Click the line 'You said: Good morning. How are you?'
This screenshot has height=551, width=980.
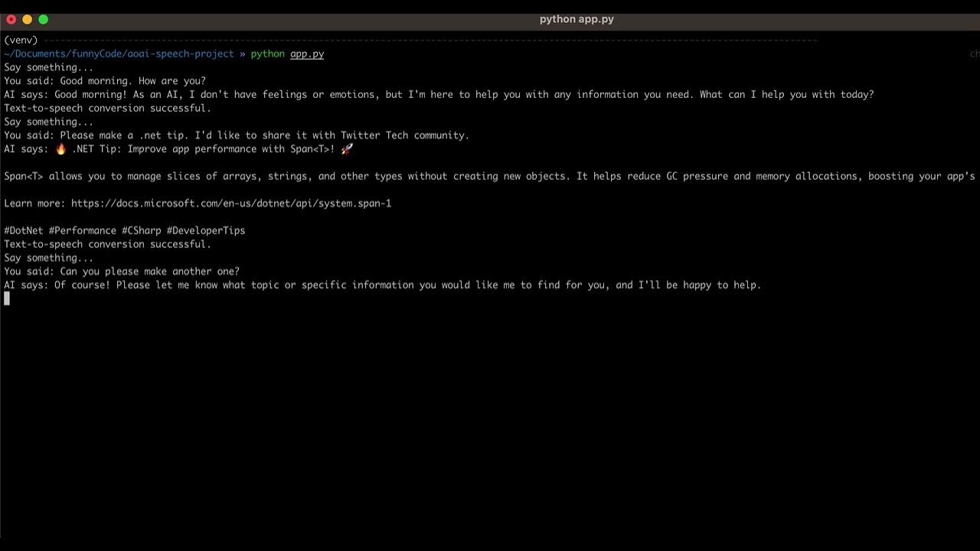105,81
